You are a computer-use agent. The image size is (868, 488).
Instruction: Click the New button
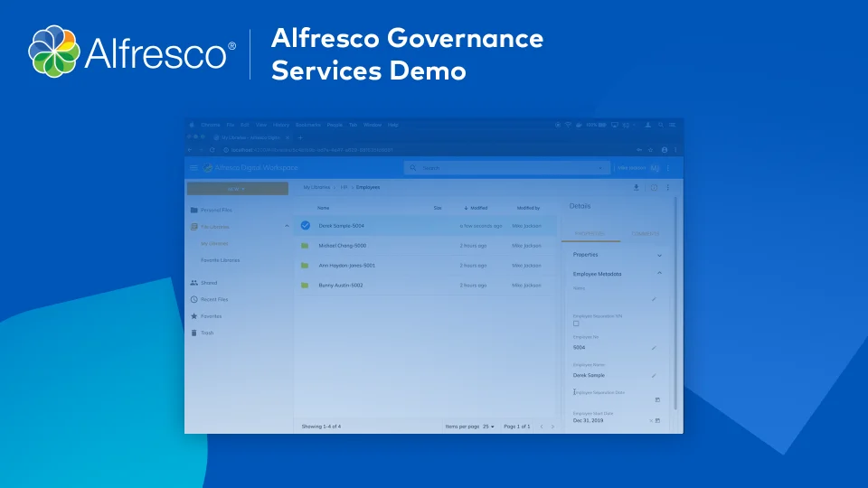[x=237, y=189]
